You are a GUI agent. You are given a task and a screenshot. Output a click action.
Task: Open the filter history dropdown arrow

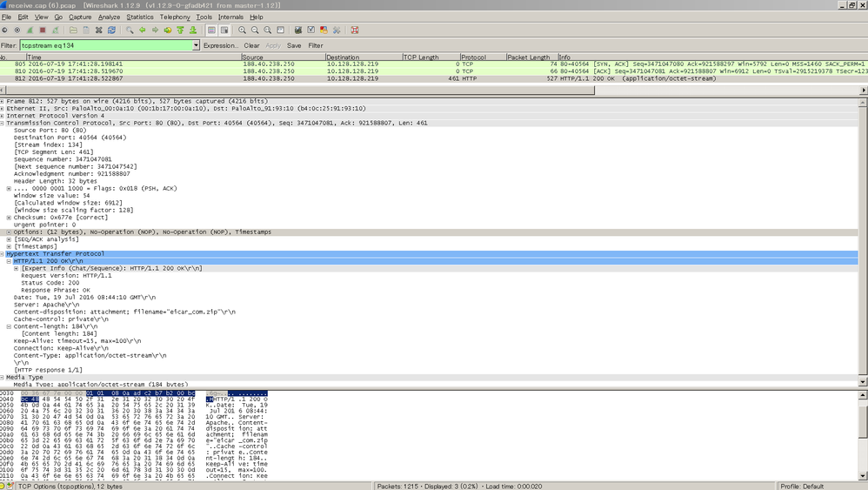(196, 45)
